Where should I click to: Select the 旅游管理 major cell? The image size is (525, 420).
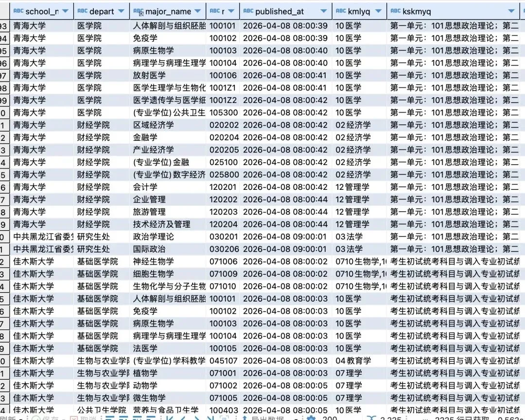point(168,212)
